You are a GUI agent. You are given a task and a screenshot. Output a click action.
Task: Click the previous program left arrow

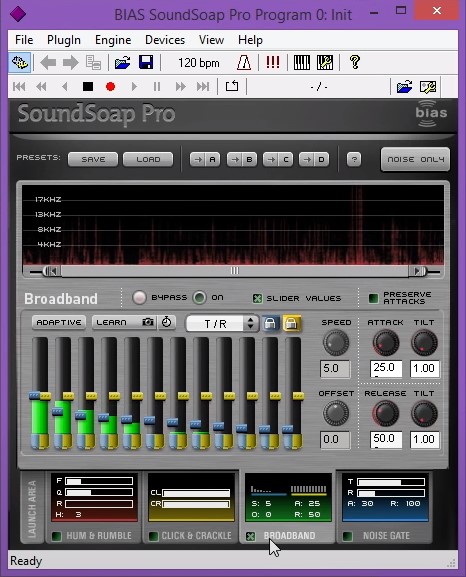(48, 63)
